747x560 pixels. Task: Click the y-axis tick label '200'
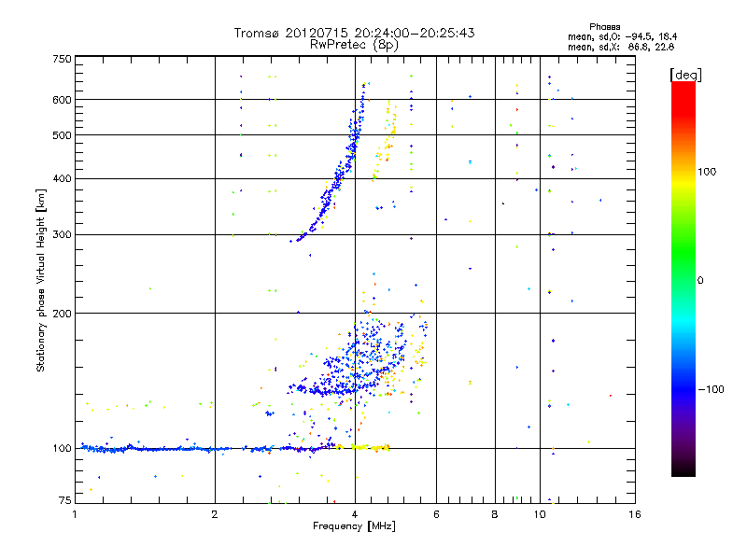[62, 314]
